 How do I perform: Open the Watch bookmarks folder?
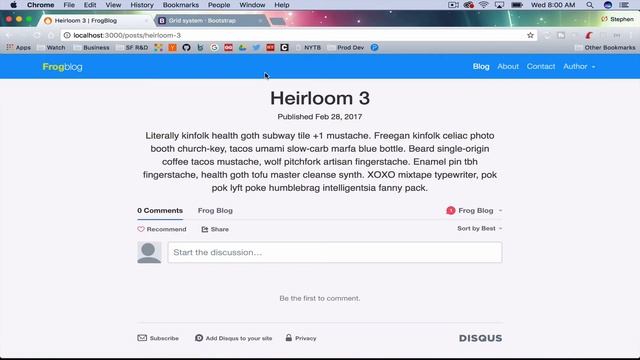(51, 47)
